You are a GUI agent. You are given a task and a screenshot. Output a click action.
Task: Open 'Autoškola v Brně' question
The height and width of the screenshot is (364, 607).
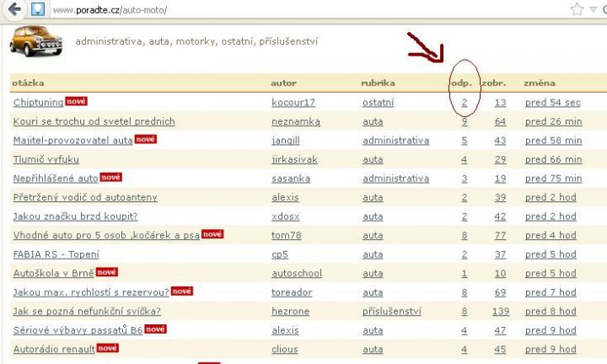pos(53,273)
